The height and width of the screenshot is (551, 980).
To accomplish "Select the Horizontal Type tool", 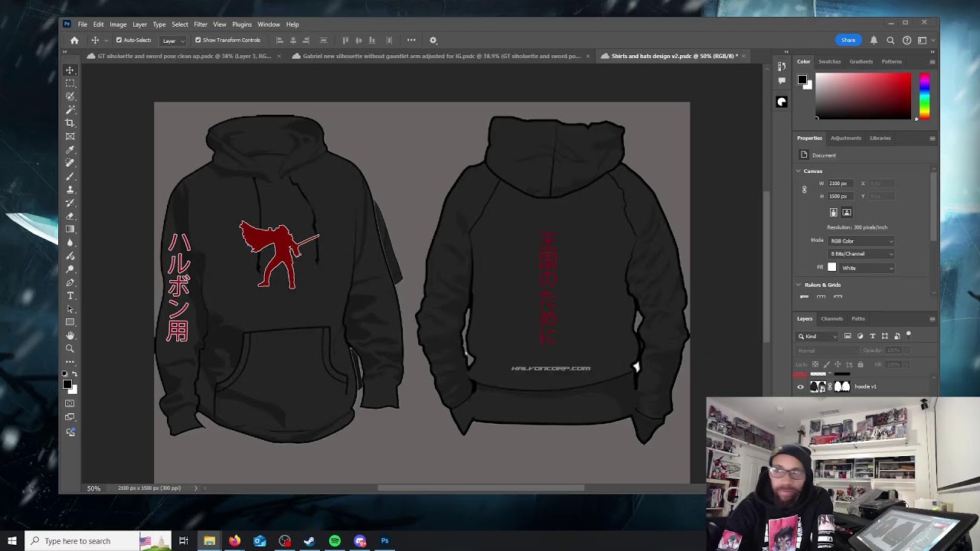I will 70,295.
